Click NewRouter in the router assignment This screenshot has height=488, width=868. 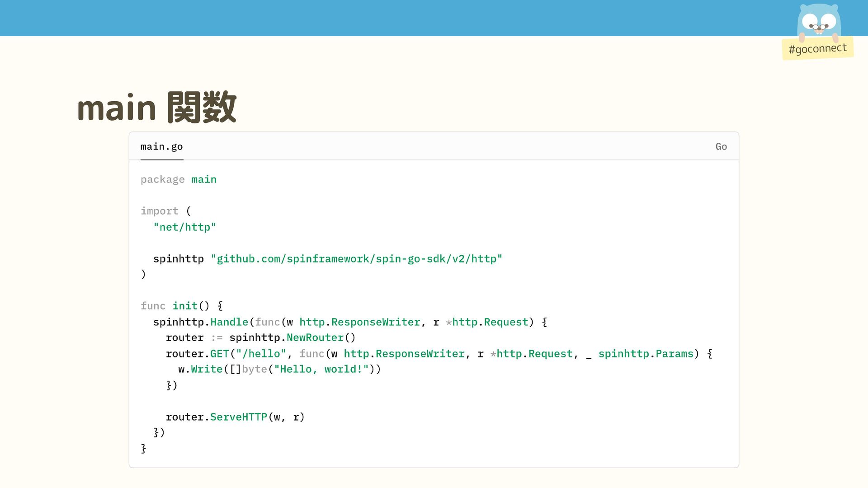coord(315,338)
